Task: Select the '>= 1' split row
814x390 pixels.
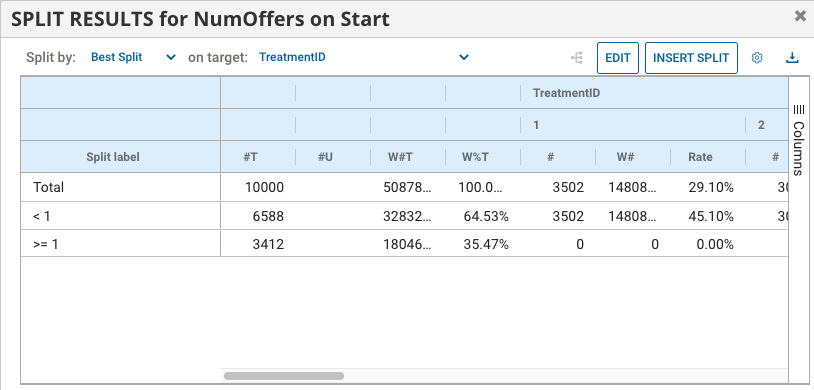Action: 404,244
